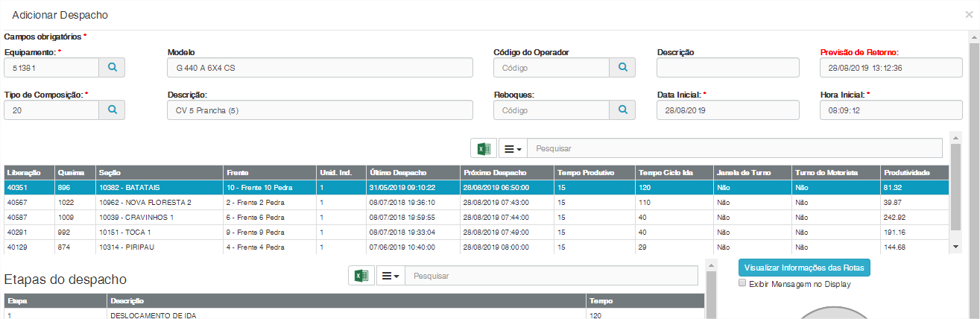Click the Tipo de Composição field

[x=51, y=110]
